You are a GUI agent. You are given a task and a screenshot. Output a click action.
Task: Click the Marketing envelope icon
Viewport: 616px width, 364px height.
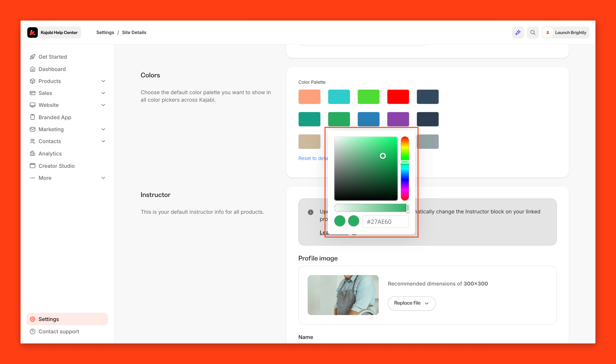33,129
